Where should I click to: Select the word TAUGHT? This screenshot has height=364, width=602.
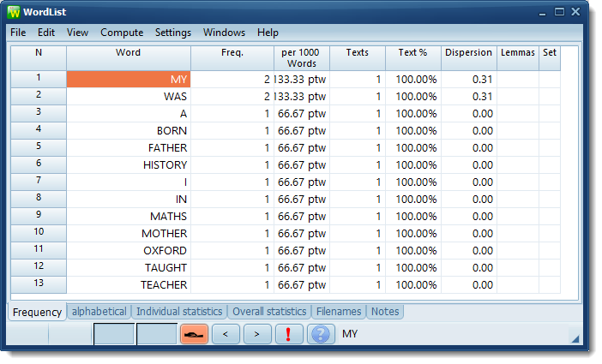point(129,268)
